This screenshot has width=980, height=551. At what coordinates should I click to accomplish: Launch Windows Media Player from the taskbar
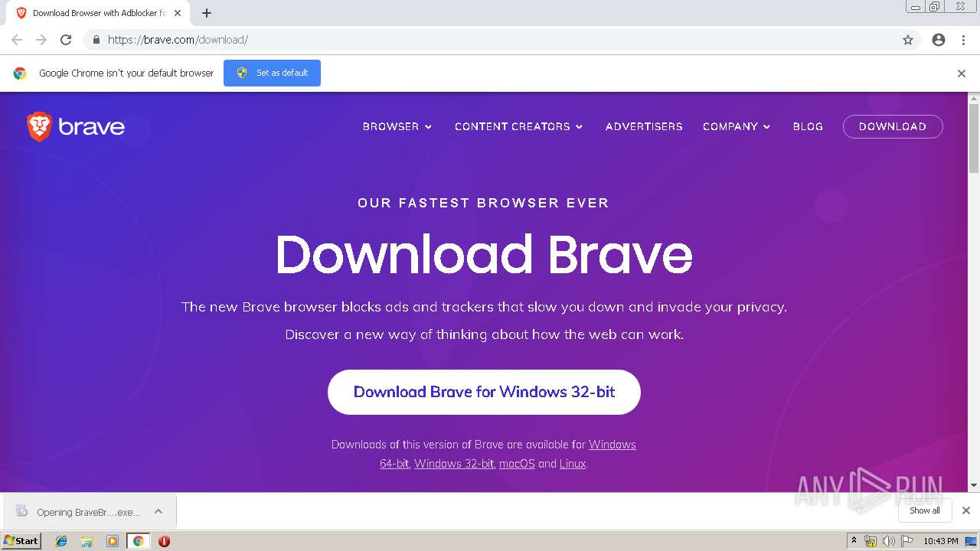(x=113, y=541)
